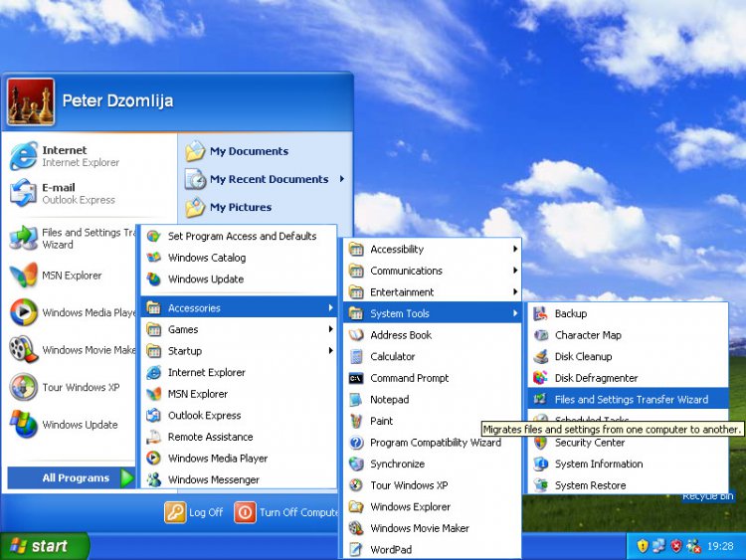Click the Calculator icon in Accessories
This screenshot has height=560, width=746.
click(x=356, y=356)
